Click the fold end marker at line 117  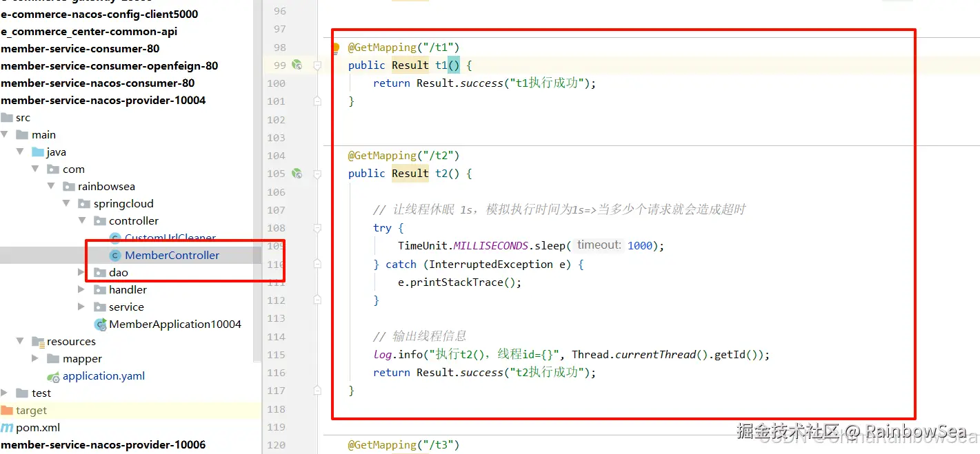(317, 391)
